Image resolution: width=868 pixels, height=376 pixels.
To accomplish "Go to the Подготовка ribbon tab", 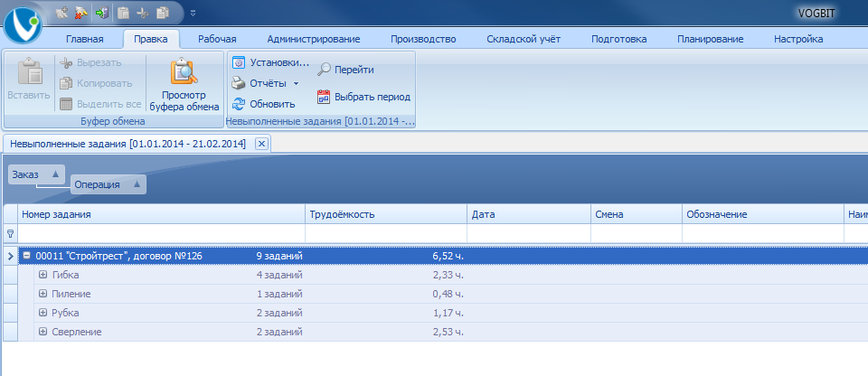I will 618,39.
